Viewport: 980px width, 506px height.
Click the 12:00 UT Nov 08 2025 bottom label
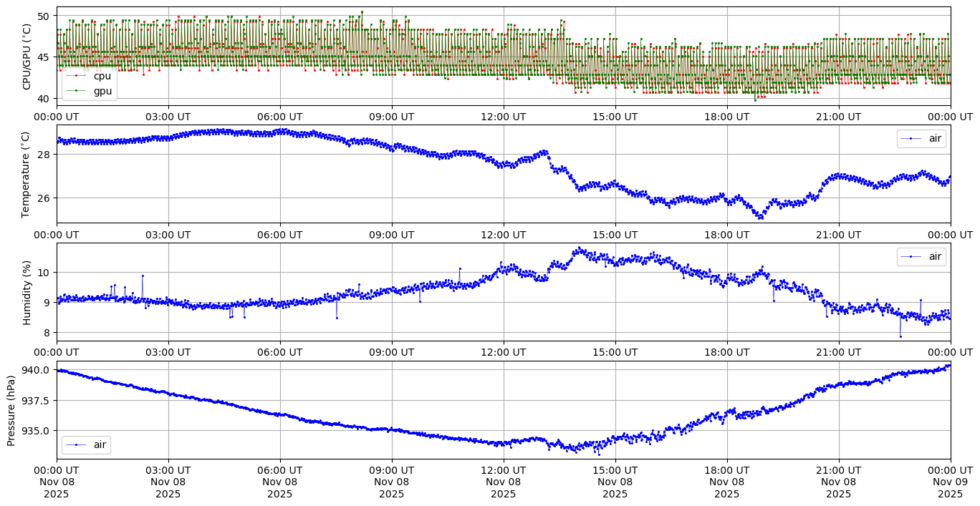[504, 482]
